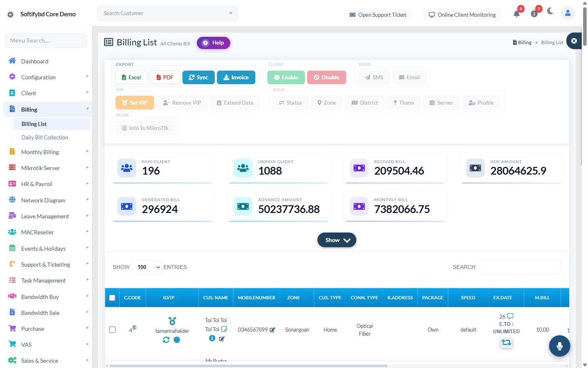Screen dimensions: 588x368
Task: Open the Support & Ticketing menu
Action: 47,265
